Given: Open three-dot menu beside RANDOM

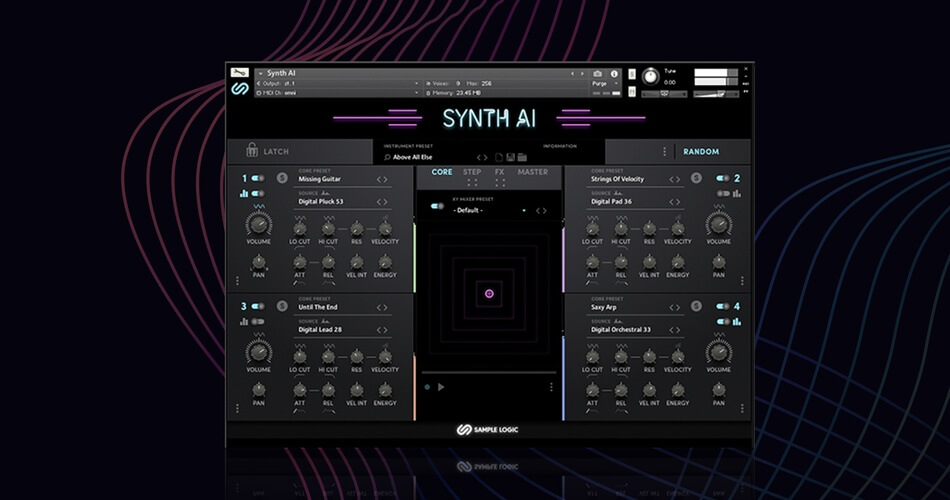Looking at the screenshot, I should 665,152.
